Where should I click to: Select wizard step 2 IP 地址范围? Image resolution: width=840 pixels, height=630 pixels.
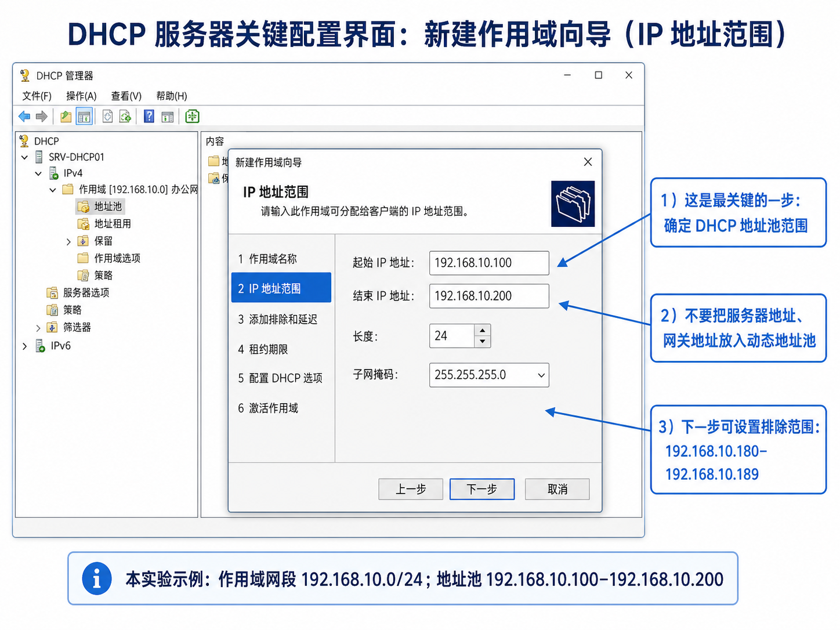click(281, 288)
